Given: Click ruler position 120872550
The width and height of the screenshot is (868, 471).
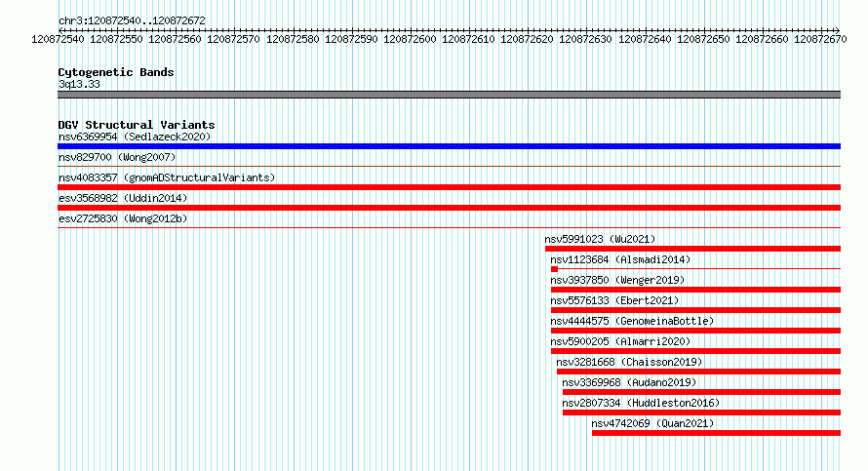Looking at the screenshot, I should tap(116, 39).
